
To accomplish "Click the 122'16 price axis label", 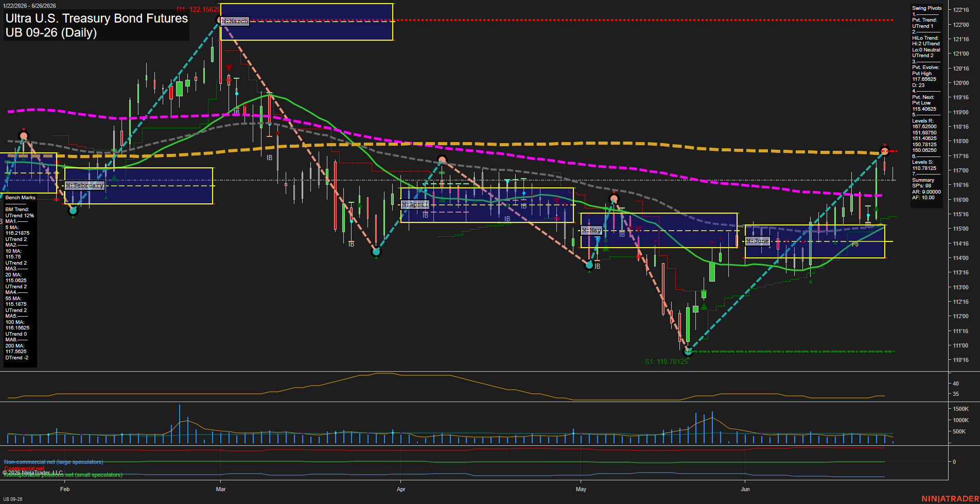I will [961, 10].
